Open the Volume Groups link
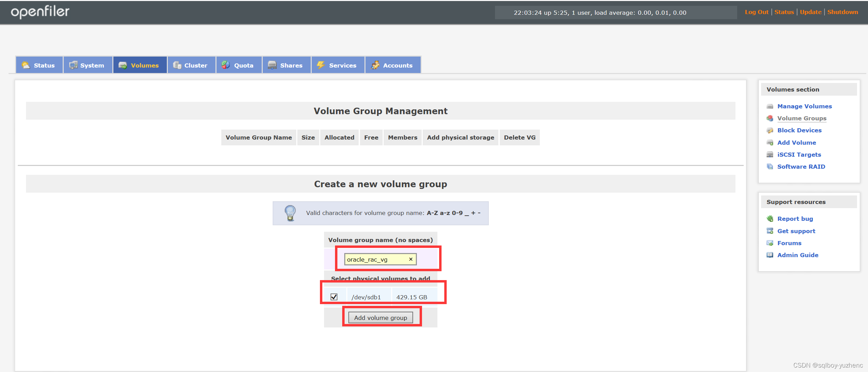The image size is (868, 372). (x=802, y=118)
